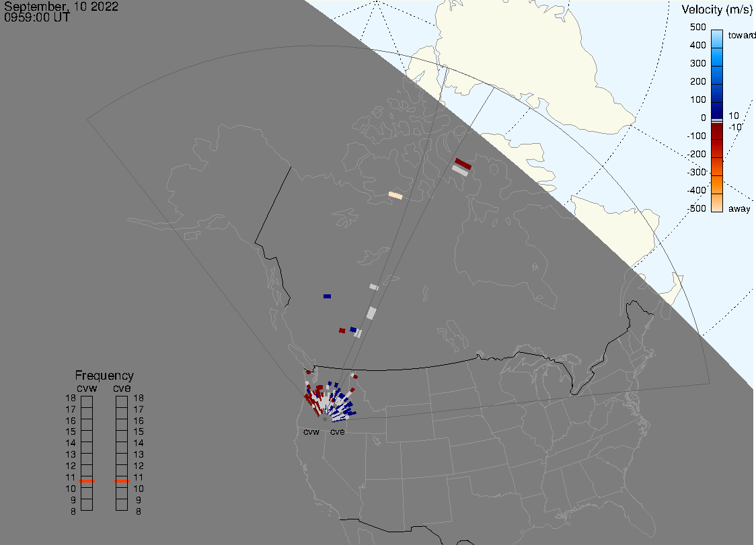This screenshot has height=545, width=756.
Task: Click the 500 value on the velocity scale
Action: [x=697, y=27]
